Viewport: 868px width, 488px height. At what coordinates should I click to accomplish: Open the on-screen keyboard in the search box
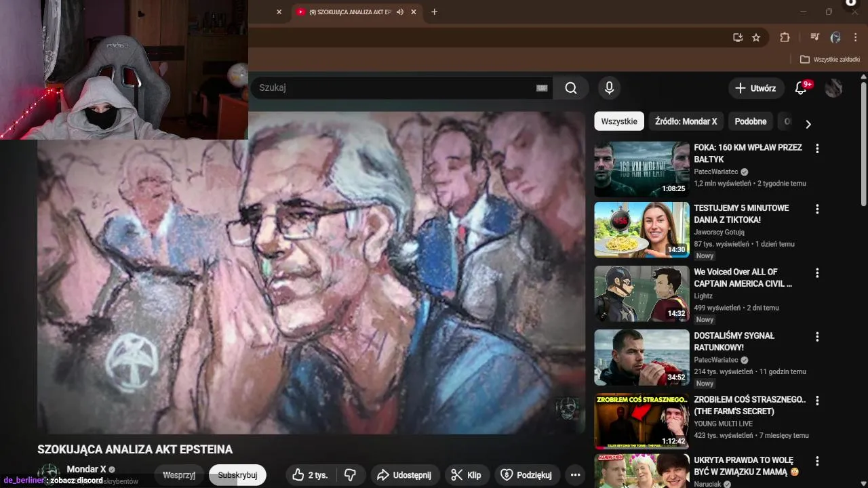[x=542, y=88]
